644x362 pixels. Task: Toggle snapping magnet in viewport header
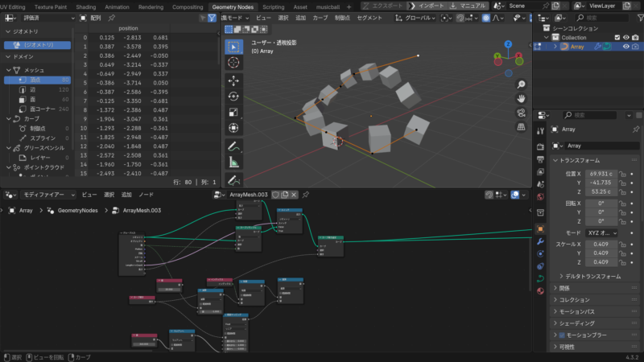(460, 18)
